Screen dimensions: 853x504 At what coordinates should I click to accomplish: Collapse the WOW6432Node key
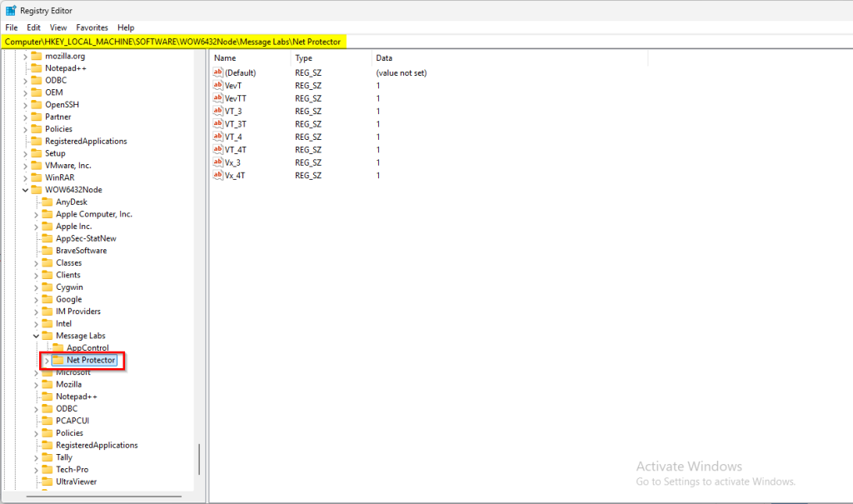pyautogui.click(x=25, y=190)
